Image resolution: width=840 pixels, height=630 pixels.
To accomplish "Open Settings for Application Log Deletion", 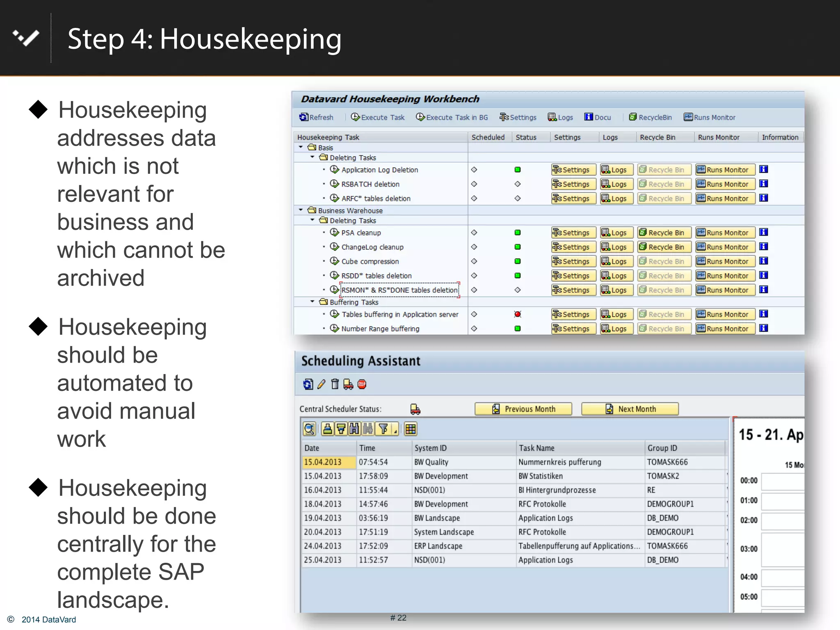I will tap(573, 170).
